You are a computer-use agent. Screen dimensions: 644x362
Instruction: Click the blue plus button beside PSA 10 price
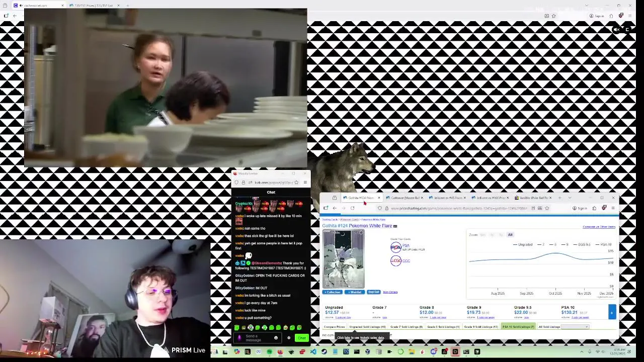(x=612, y=312)
